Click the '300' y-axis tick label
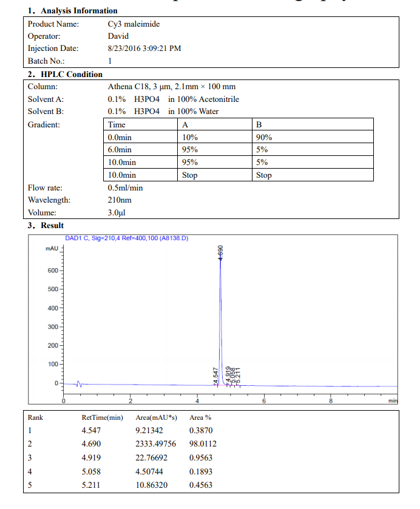This screenshot has width=420, height=509. (53, 327)
